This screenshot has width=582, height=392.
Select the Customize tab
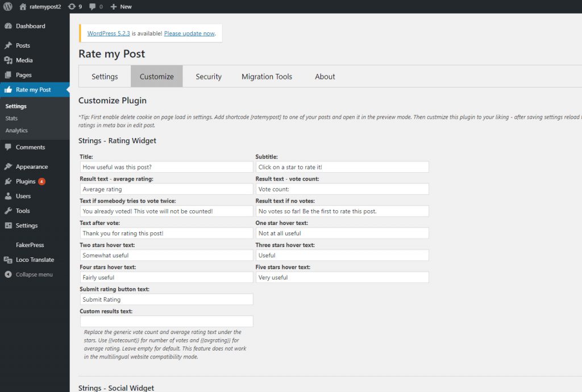pos(157,76)
